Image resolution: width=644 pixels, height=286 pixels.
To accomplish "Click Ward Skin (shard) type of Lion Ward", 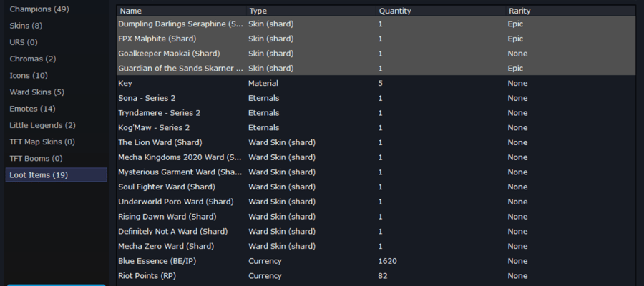I will pos(282,142).
